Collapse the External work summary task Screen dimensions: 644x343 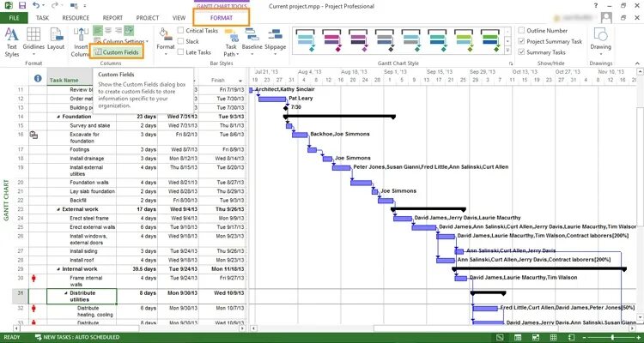click(x=58, y=209)
